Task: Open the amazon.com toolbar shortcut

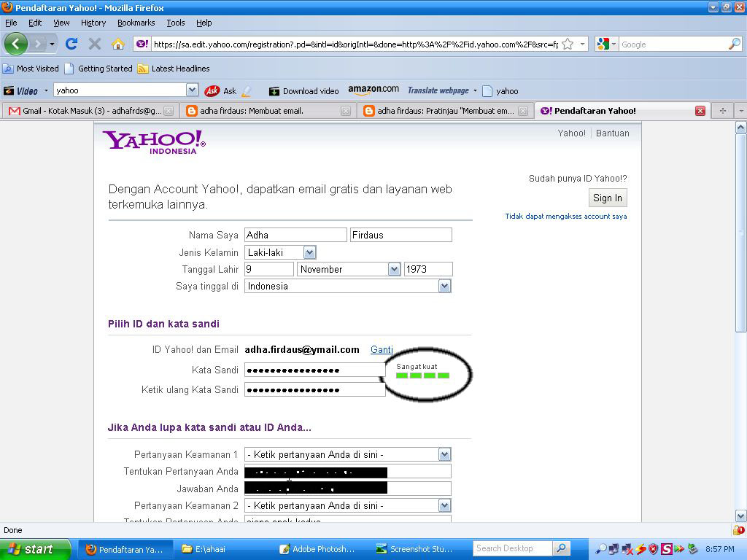Action: (373, 90)
